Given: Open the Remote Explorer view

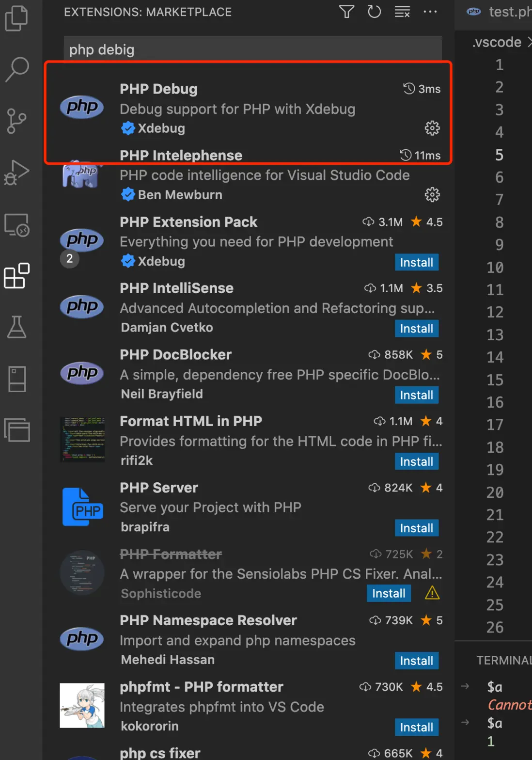Looking at the screenshot, I should coord(17,225).
